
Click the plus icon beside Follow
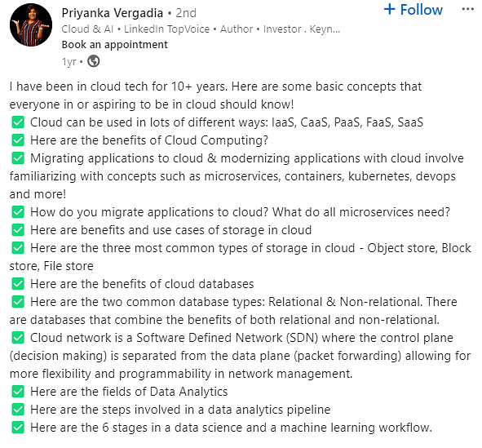390,9
